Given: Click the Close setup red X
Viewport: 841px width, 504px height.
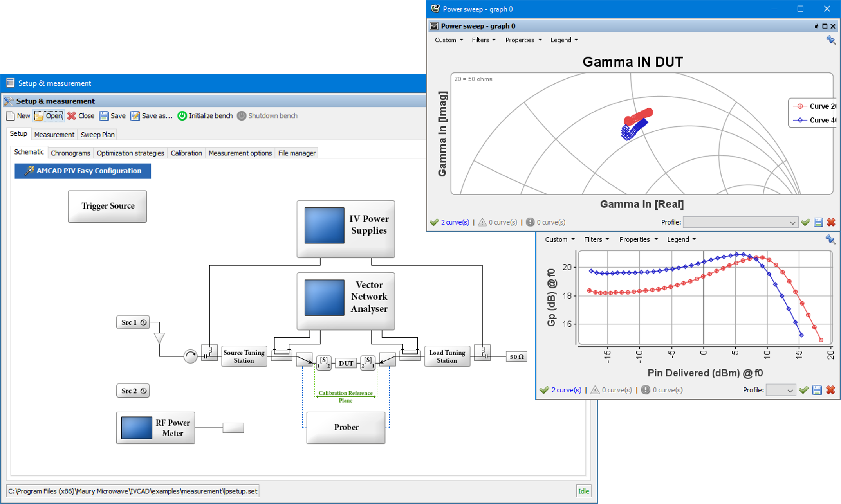Looking at the screenshot, I should [81, 116].
